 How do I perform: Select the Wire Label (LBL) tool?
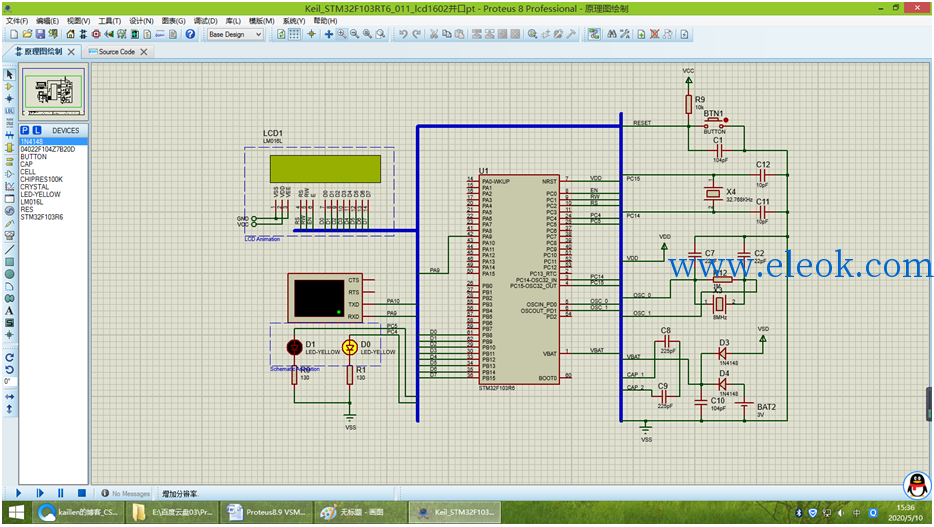pos(9,111)
